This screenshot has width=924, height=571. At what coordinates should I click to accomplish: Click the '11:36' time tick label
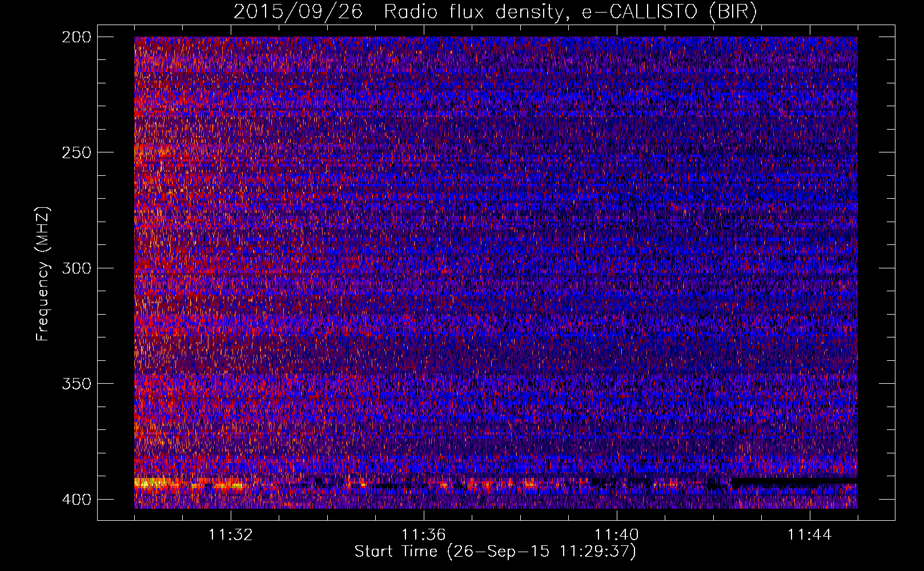[424, 535]
